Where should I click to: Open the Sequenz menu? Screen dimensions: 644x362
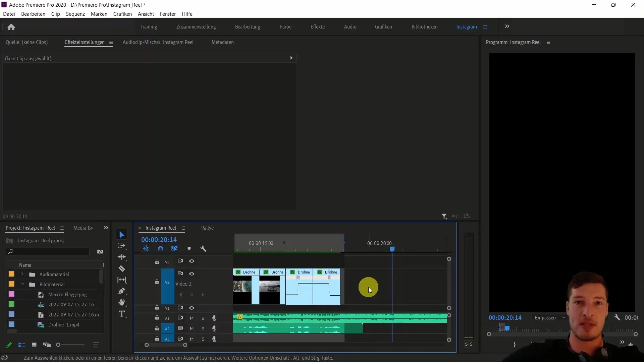(75, 14)
